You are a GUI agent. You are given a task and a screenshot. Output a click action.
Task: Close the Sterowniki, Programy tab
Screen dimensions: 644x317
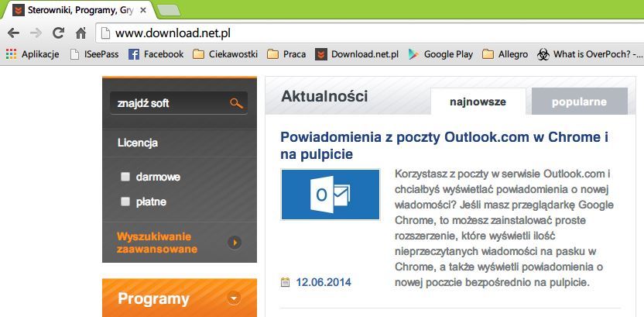click(x=143, y=10)
